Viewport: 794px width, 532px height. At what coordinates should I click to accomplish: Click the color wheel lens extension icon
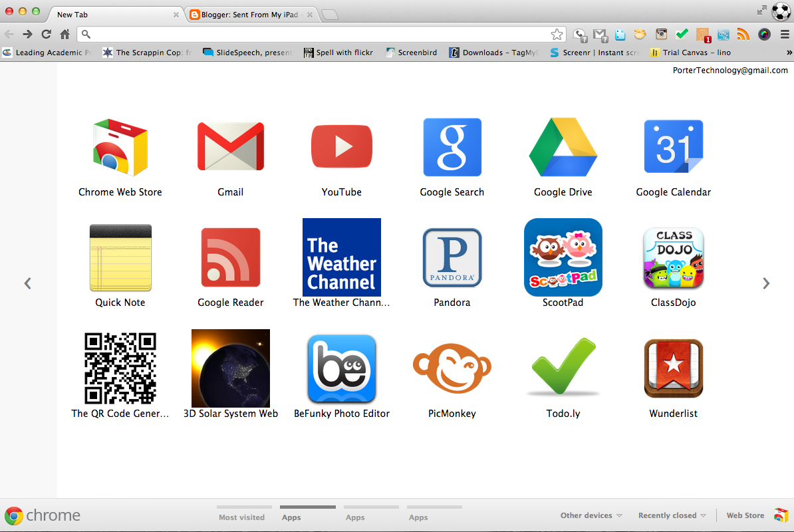[x=764, y=34]
